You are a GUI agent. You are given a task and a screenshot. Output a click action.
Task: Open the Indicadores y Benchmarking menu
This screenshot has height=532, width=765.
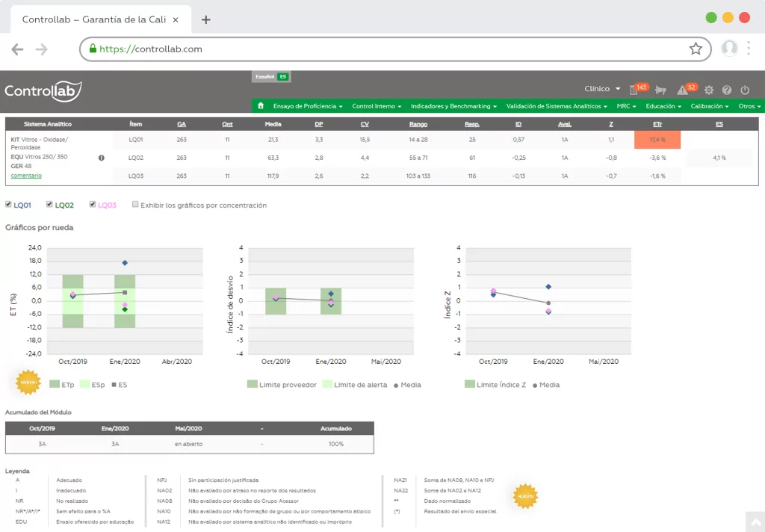453,106
